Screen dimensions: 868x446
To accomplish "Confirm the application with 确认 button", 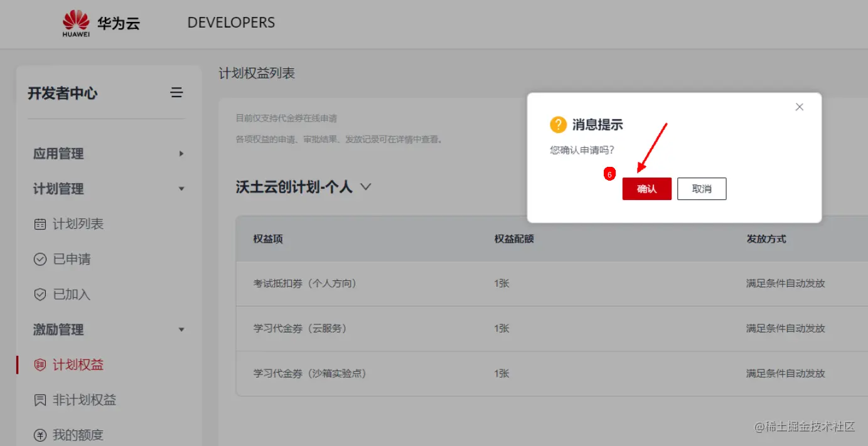I will pyautogui.click(x=647, y=189).
